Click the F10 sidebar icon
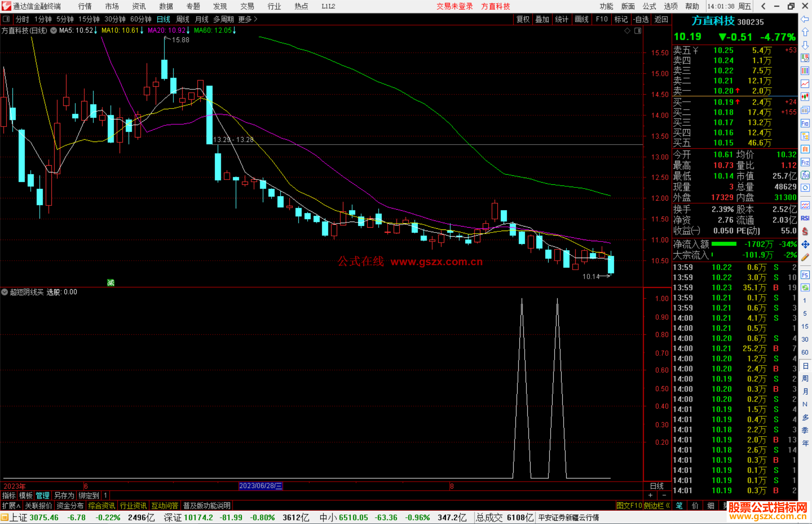 pyautogui.click(x=805, y=123)
